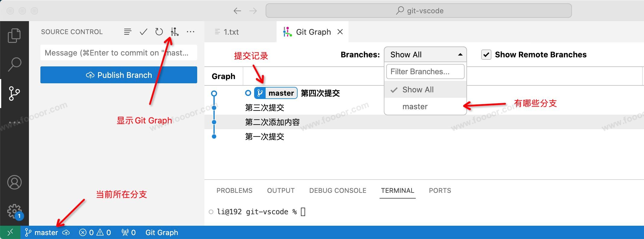The width and height of the screenshot is (644, 239).
Task: Click Git Graph in the status bar
Action: point(162,232)
